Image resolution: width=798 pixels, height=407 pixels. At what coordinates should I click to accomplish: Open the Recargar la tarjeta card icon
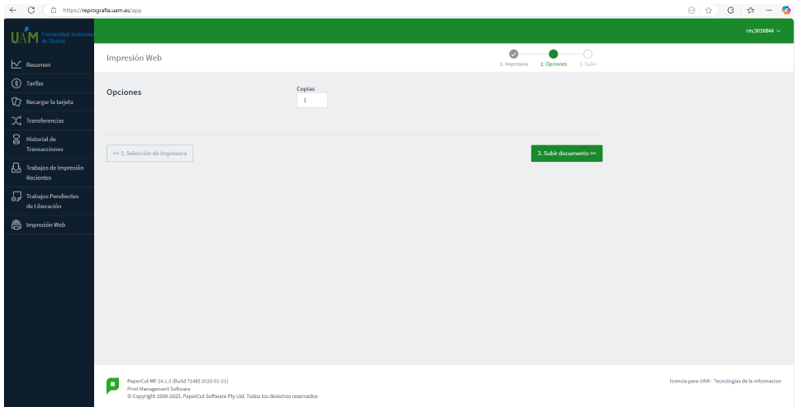[16, 102]
